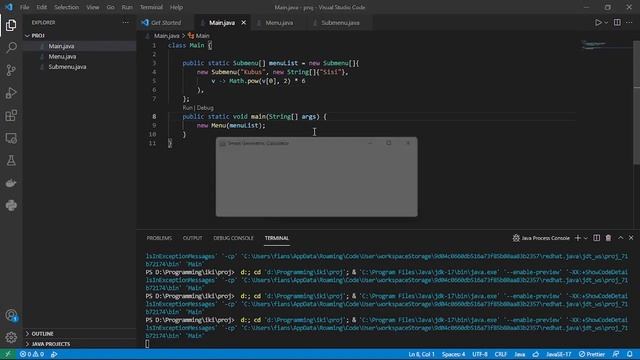Open the Edit menu
640x360 pixels.
[x=42, y=7]
